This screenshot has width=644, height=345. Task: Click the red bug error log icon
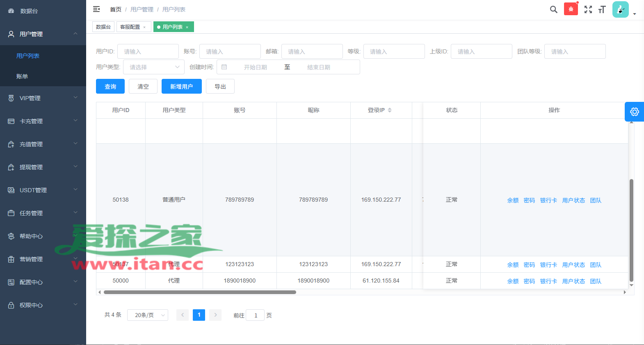[x=571, y=9]
